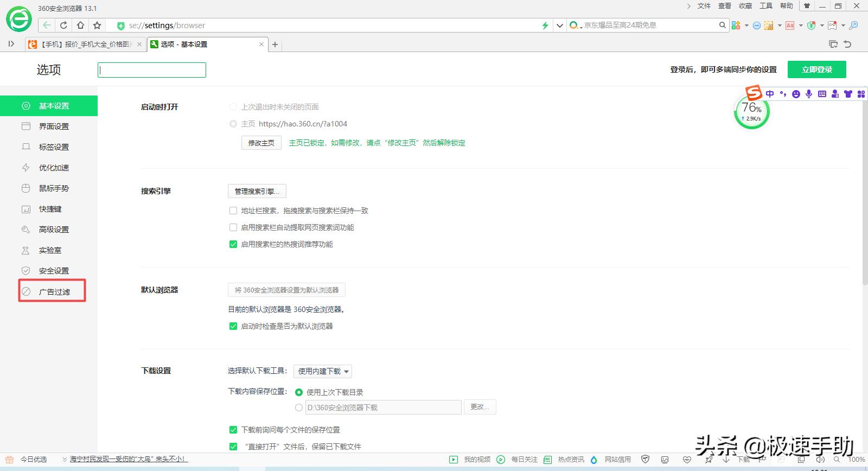Click the green lightning speed-mode icon
Image resolution: width=868 pixels, height=471 pixels.
pos(545,26)
